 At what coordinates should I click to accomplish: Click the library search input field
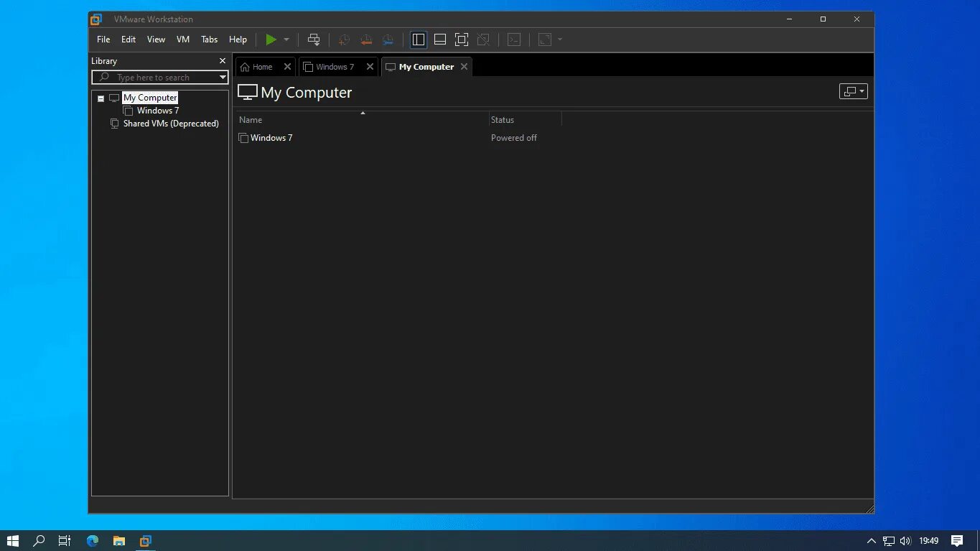click(x=159, y=77)
